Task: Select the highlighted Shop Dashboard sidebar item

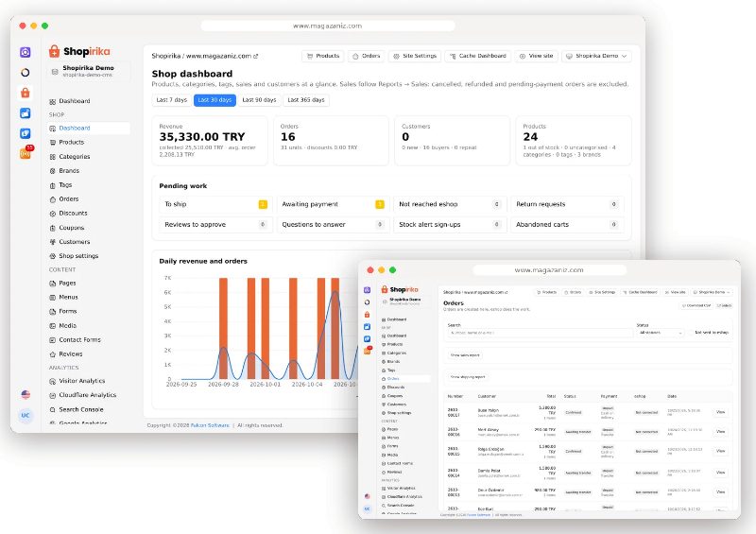Action: click(89, 129)
